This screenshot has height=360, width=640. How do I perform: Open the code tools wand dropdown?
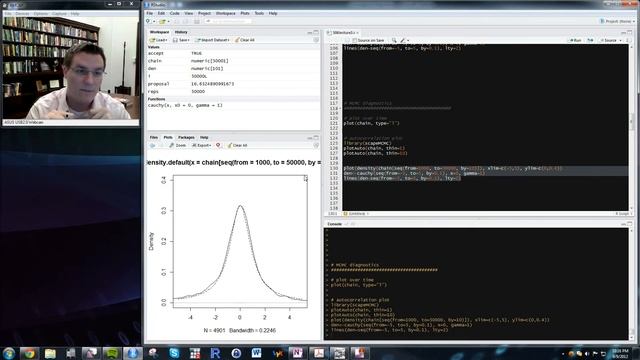[404, 40]
